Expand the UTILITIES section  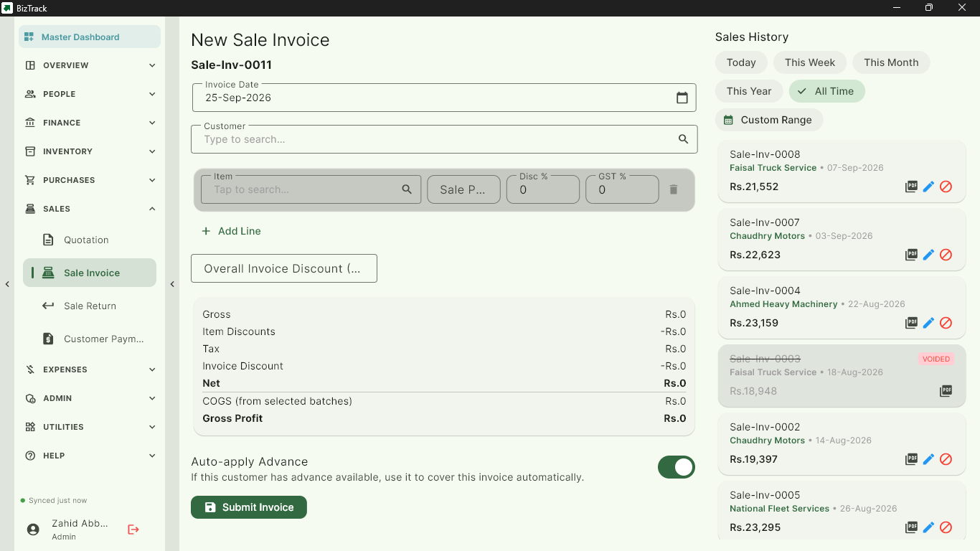tap(90, 427)
